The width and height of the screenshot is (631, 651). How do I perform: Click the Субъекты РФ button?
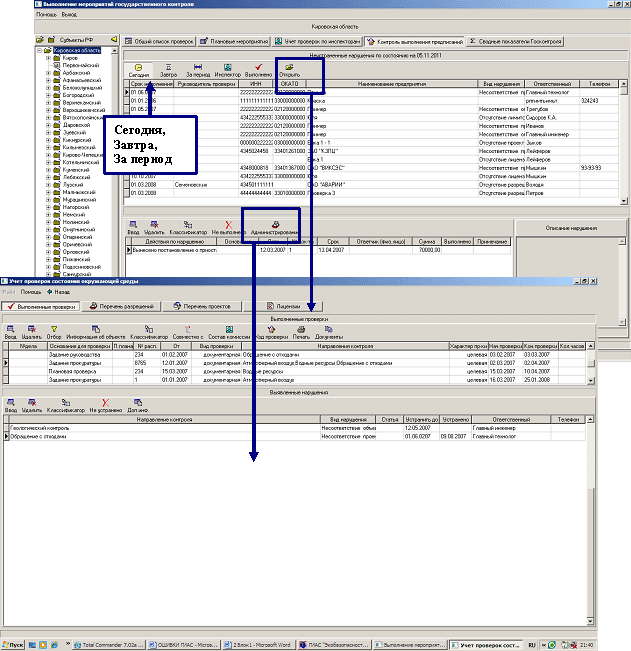(x=68, y=39)
